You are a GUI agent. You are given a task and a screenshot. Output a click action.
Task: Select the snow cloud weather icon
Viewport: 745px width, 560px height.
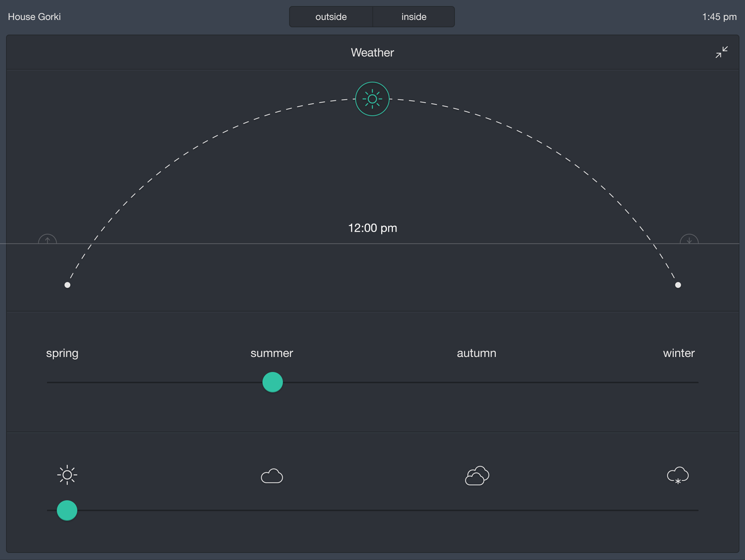(x=677, y=476)
